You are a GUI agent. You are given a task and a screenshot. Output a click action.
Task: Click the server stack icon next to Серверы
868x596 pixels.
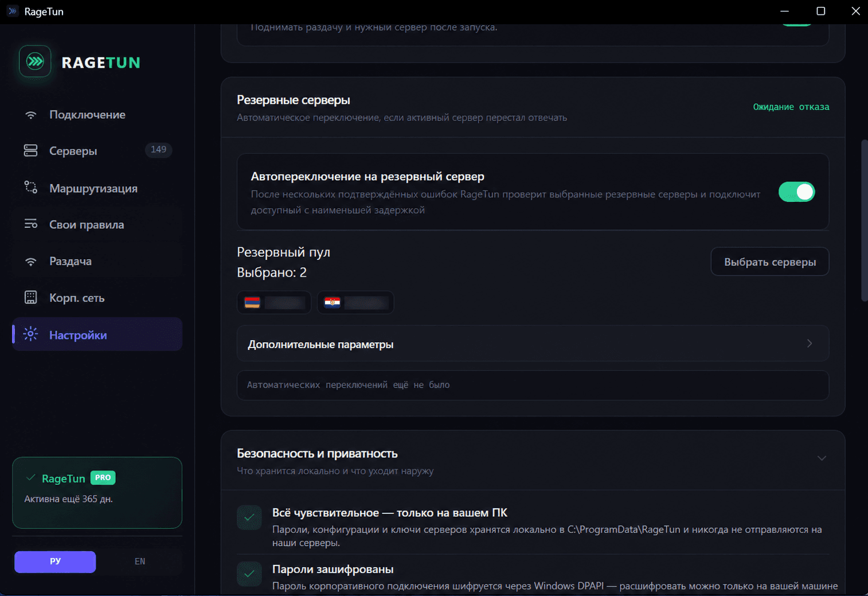coord(31,151)
